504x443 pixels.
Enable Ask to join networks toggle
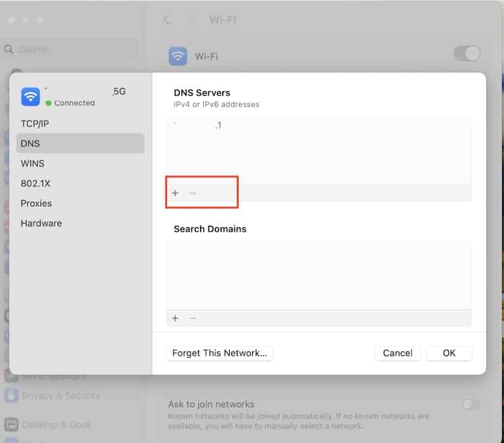click(470, 404)
